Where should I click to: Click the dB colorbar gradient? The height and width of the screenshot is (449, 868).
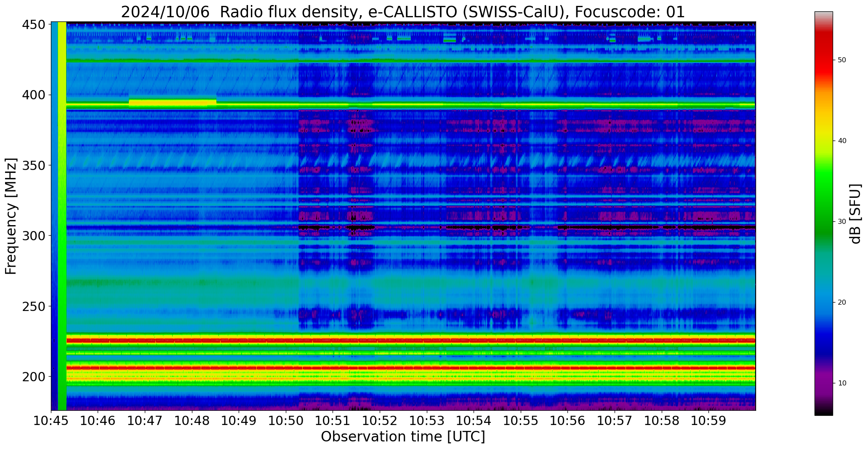pos(823,213)
